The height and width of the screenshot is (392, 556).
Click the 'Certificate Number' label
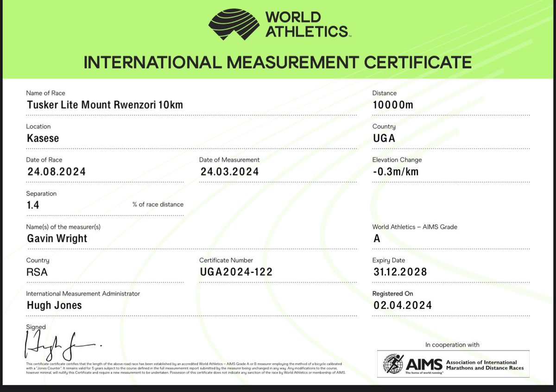click(226, 260)
